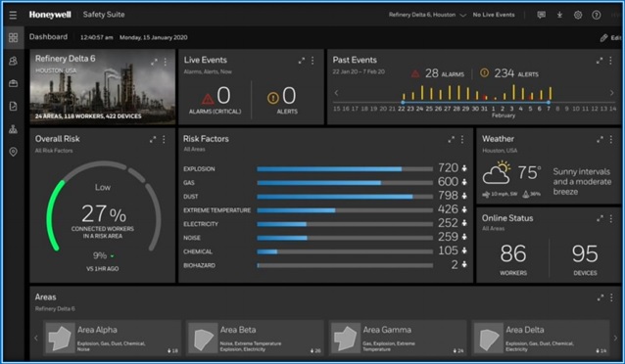
Task: Click the download icon in header
Action: (x=559, y=15)
